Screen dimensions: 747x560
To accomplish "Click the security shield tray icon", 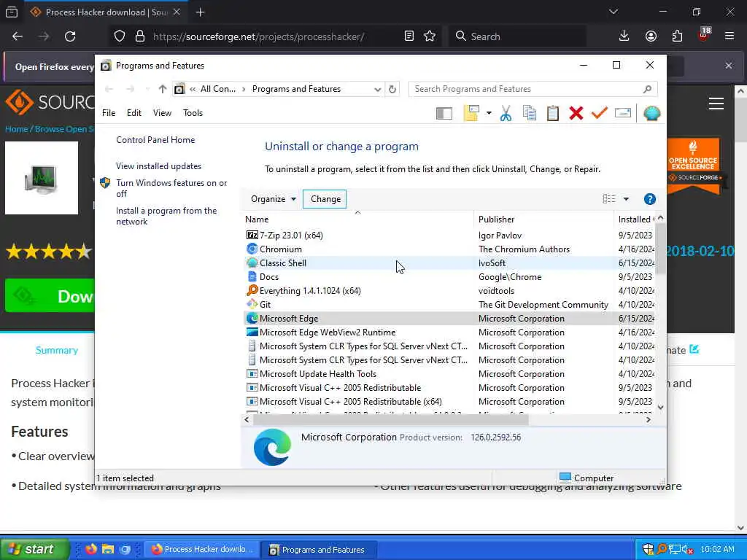I will tap(648, 549).
